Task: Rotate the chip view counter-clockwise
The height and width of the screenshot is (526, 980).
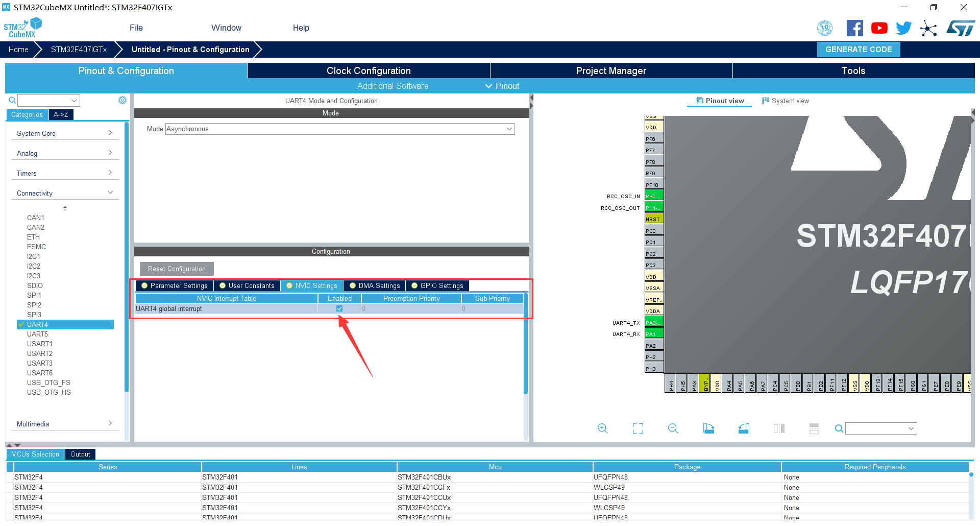Action: pyautogui.click(x=744, y=428)
